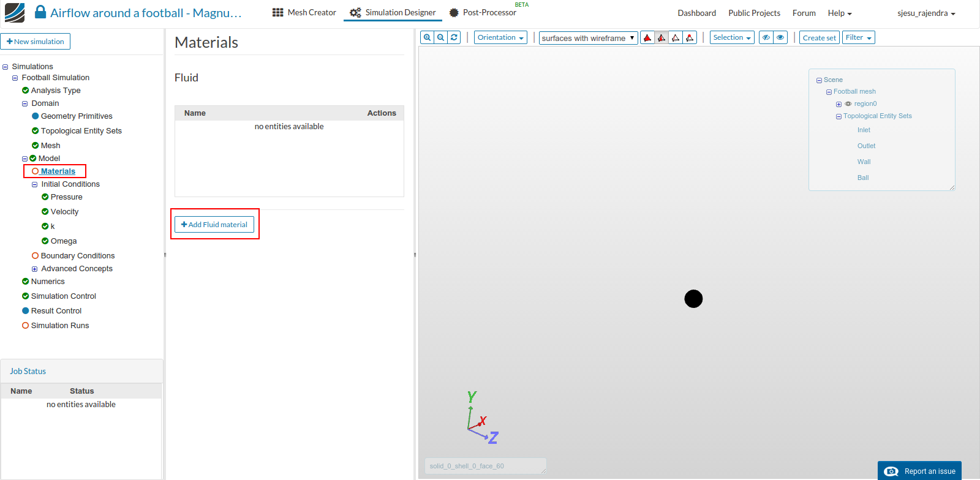The height and width of the screenshot is (480, 980).
Task: Switch to the Post-Processor tab
Action: pos(483,12)
